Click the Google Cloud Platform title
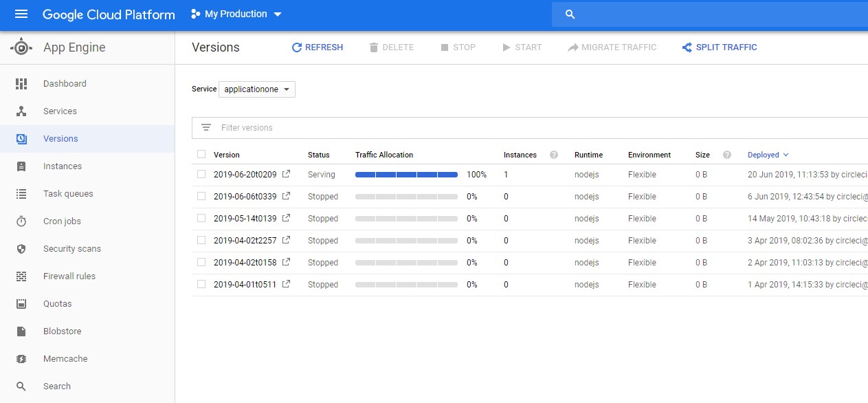868x403 pixels. point(109,14)
